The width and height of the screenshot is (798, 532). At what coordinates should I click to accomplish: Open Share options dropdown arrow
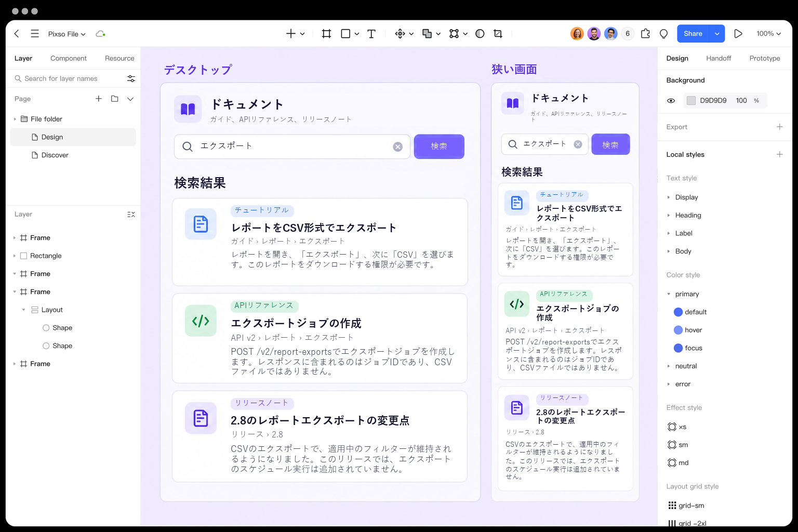click(x=717, y=34)
